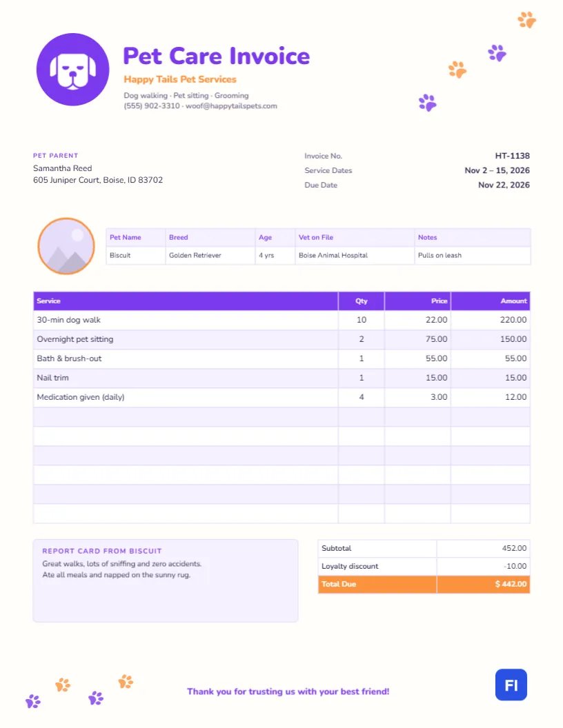
Task: Select invoice number 'HT-1138'
Action: [513, 156]
